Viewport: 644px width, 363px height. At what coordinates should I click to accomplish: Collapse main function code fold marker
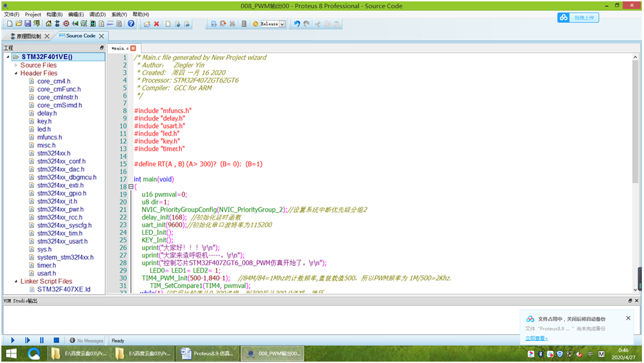point(131,187)
